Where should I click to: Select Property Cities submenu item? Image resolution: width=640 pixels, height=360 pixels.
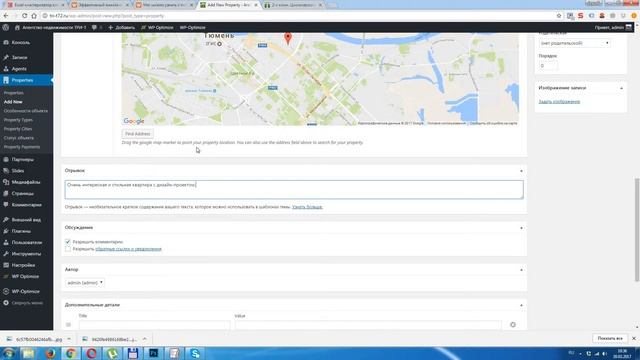pyautogui.click(x=18, y=129)
